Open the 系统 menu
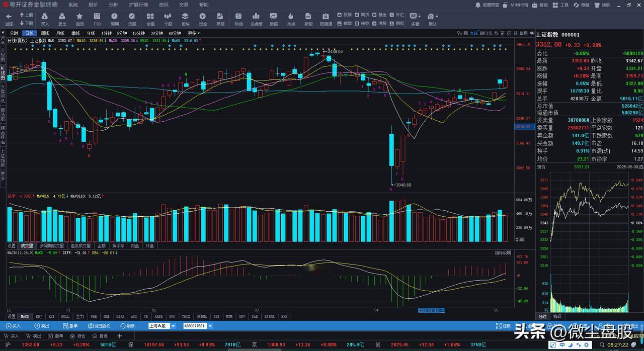The height and width of the screenshot is (351, 644). click(73, 5)
